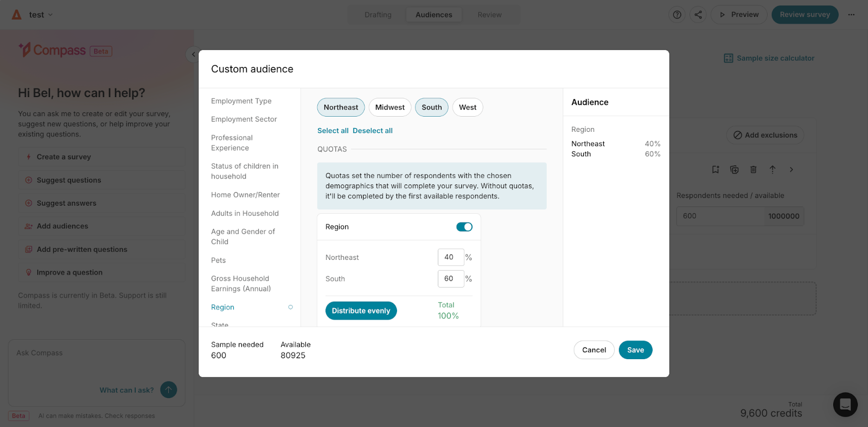868x427 pixels.
Task: Expand audience with right chevron icon
Action: [792, 169]
